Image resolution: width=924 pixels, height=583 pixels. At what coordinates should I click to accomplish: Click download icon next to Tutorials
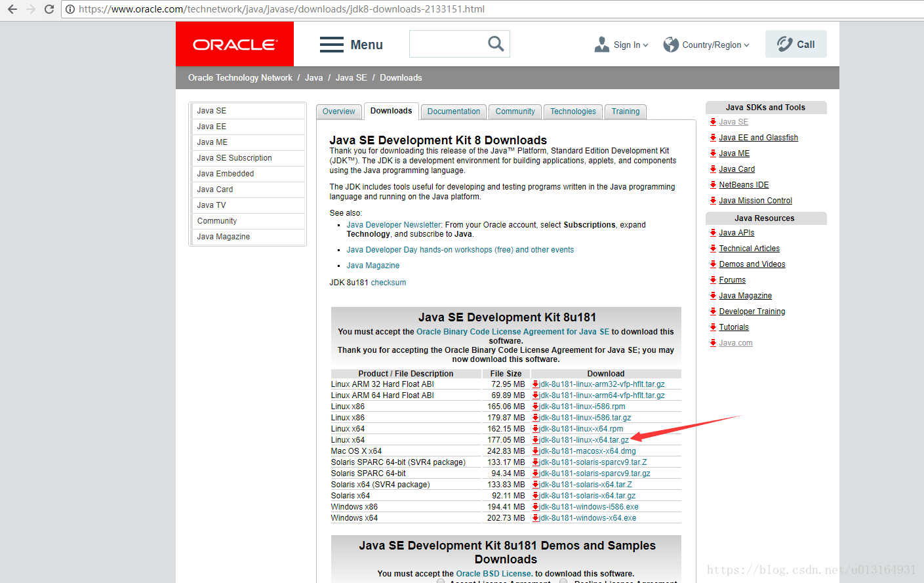point(713,327)
